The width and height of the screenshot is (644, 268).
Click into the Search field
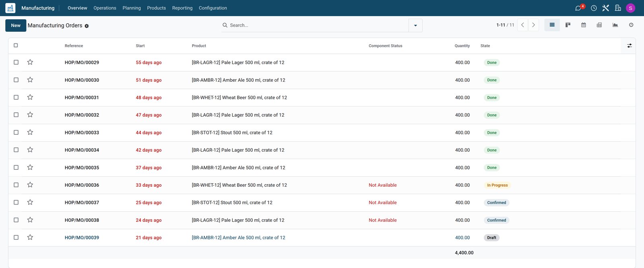[x=318, y=25]
